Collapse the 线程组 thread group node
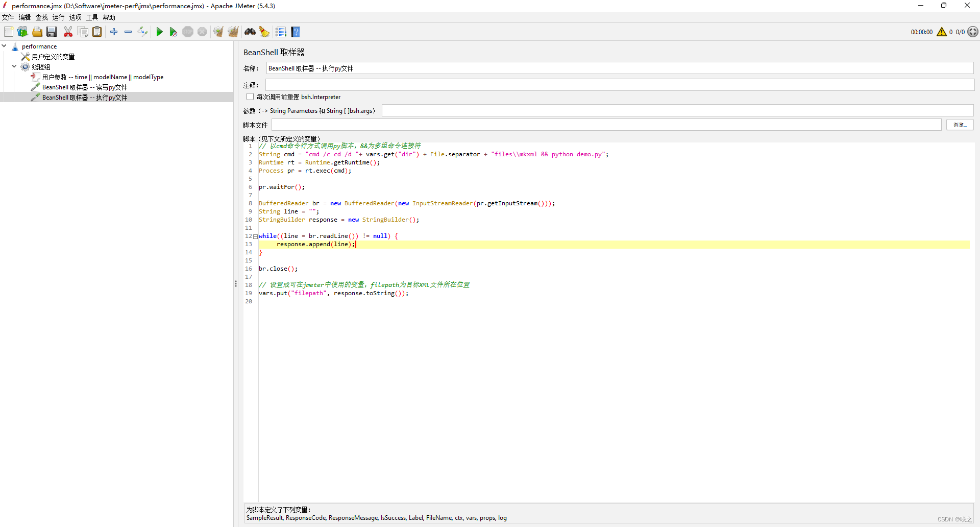Screen dimensions: 980x527 tap(14, 66)
